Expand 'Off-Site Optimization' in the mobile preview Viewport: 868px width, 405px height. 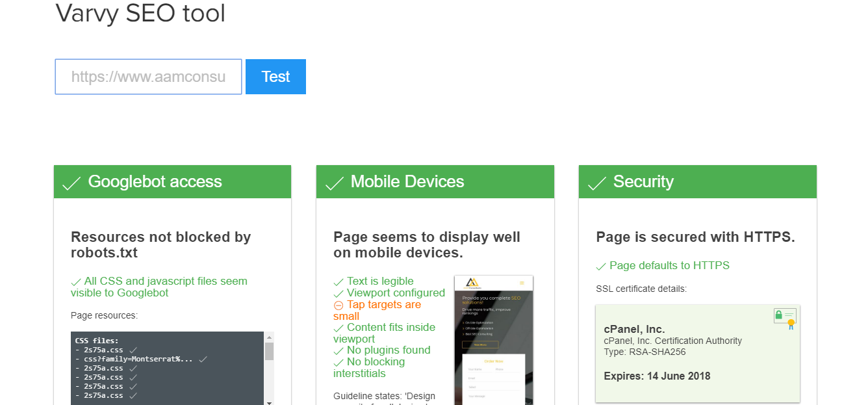[478, 328]
